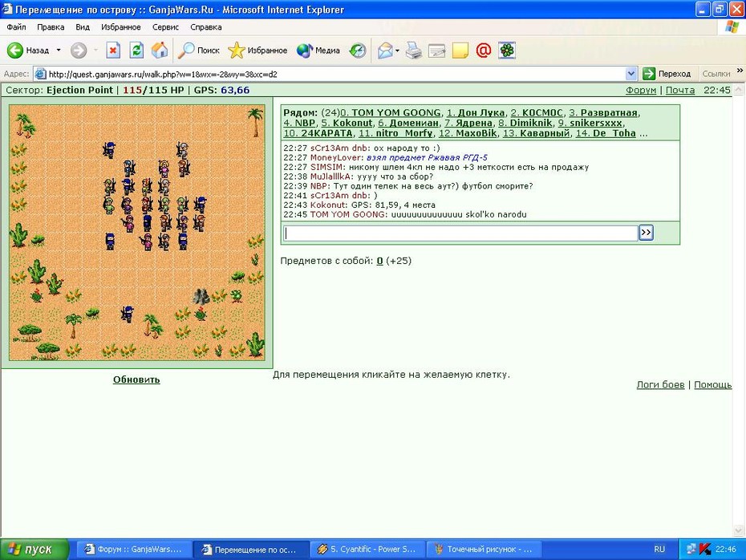Click the ICQ green flower icon
746x560 pixels.
point(507,50)
